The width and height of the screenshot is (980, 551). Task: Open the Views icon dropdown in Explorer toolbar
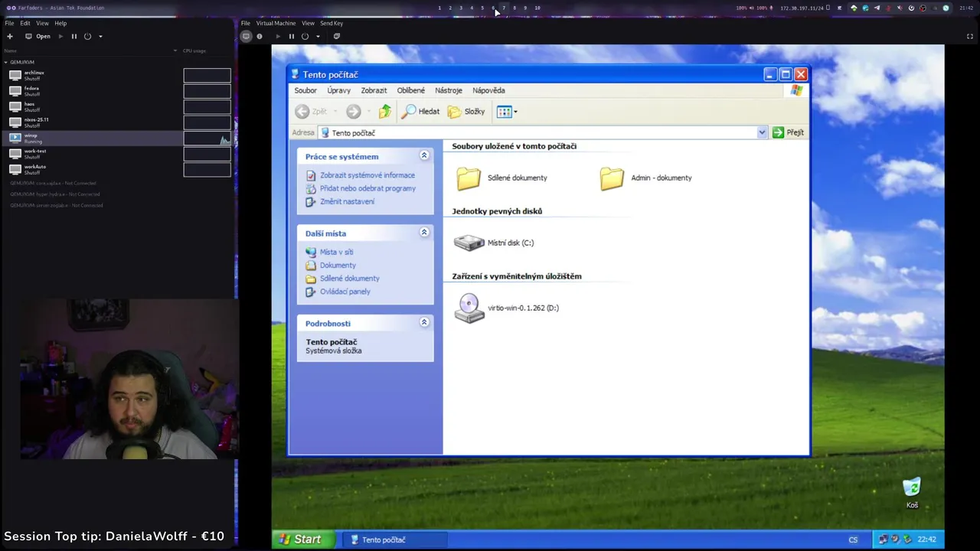(507, 112)
